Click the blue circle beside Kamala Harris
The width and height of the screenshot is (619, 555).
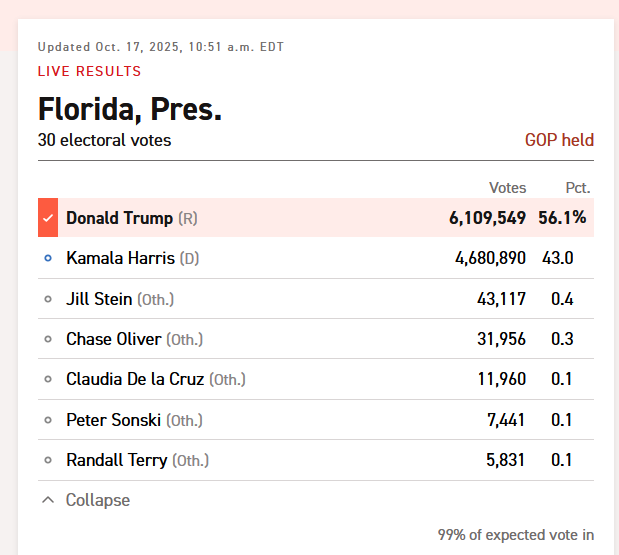tap(48, 258)
